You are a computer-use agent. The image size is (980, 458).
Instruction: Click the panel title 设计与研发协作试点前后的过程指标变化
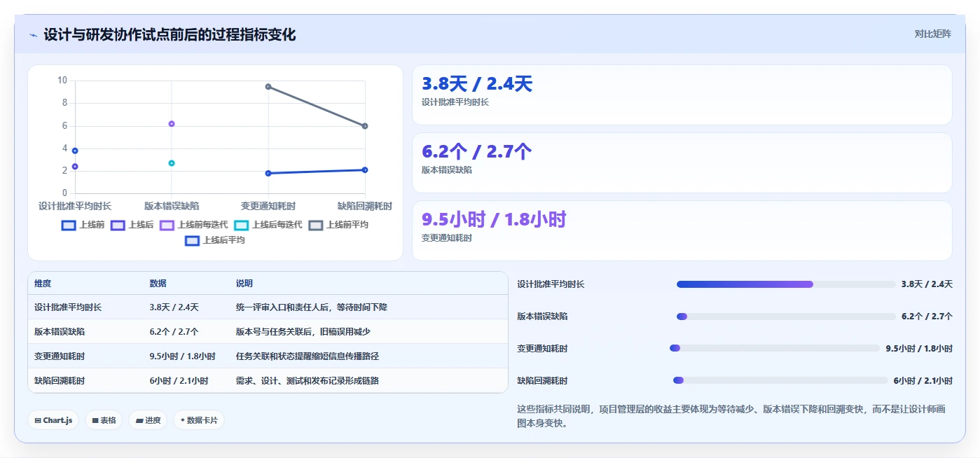pyautogui.click(x=170, y=34)
